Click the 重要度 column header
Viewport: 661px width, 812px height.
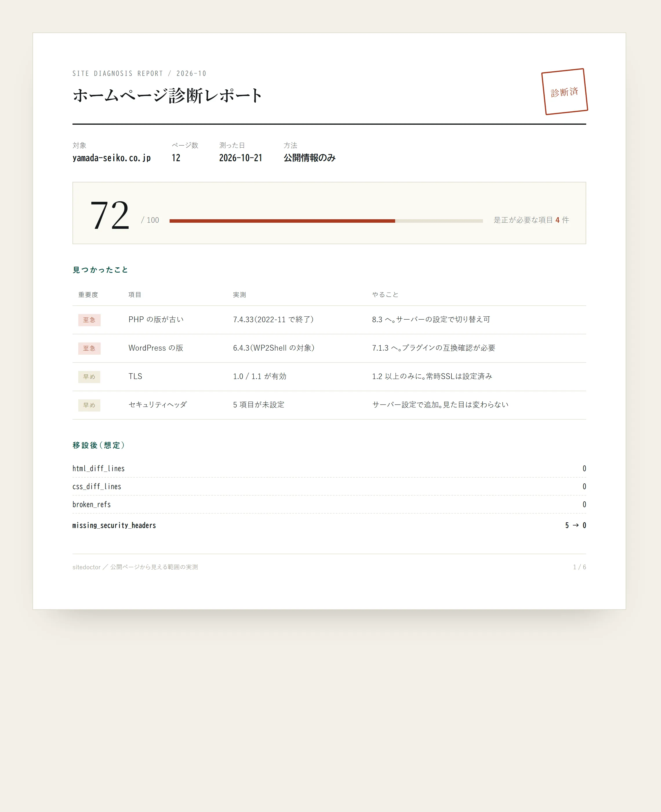pos(88,294)
